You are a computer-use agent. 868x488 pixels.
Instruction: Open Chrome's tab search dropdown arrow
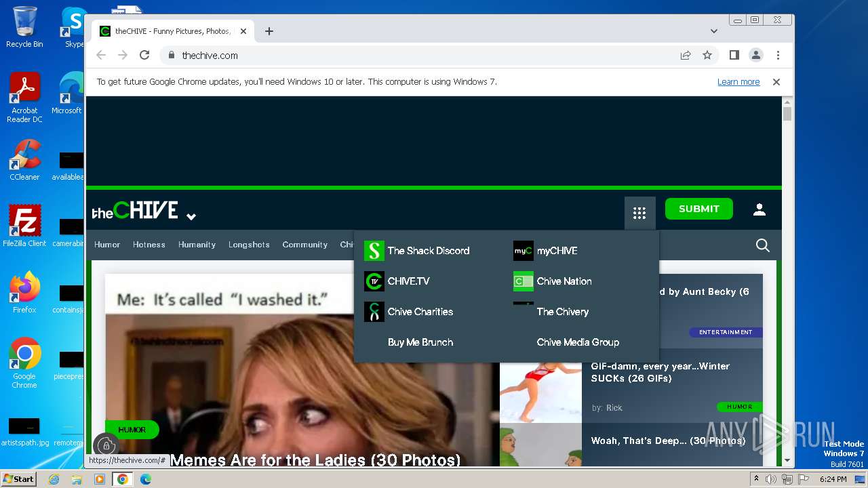coord(714,31)
